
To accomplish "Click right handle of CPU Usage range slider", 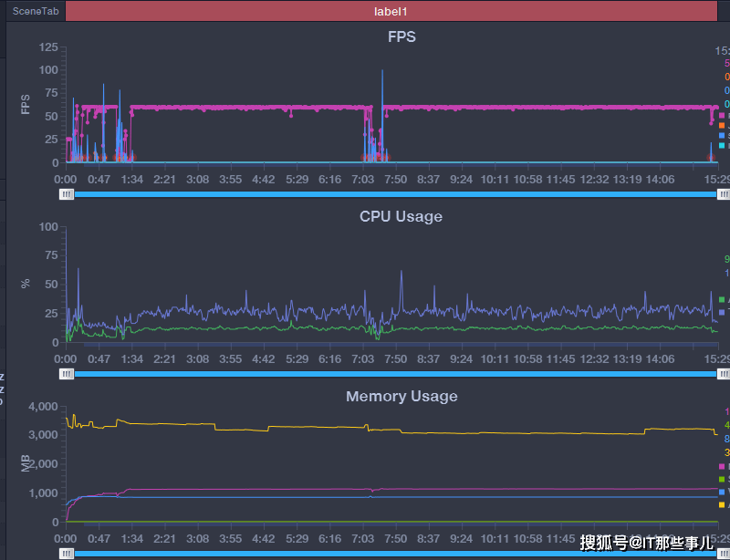I will (x=724, y=374).
